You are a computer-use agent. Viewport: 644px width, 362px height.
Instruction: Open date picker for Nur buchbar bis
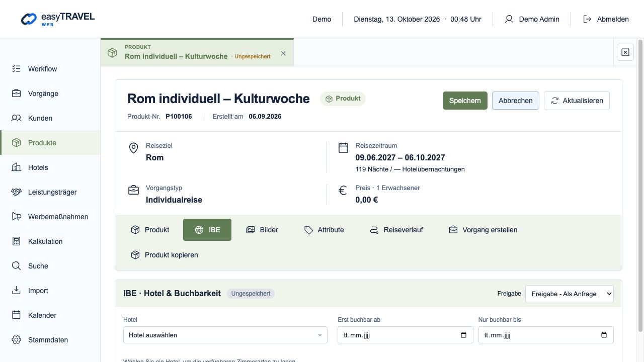coord(604,335)
